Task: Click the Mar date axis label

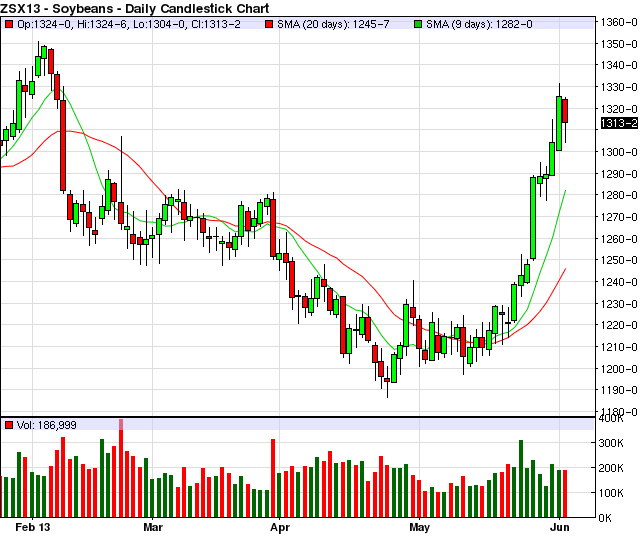Action: 153,527
